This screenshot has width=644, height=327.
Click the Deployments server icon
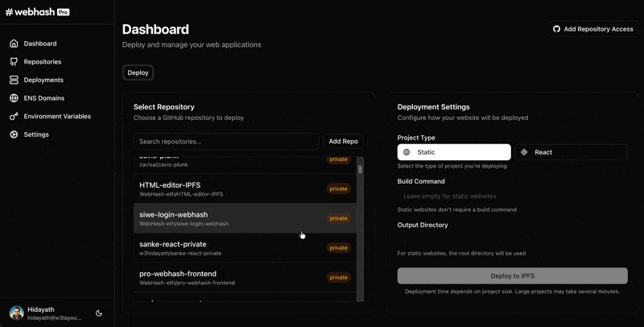(14, 80)
